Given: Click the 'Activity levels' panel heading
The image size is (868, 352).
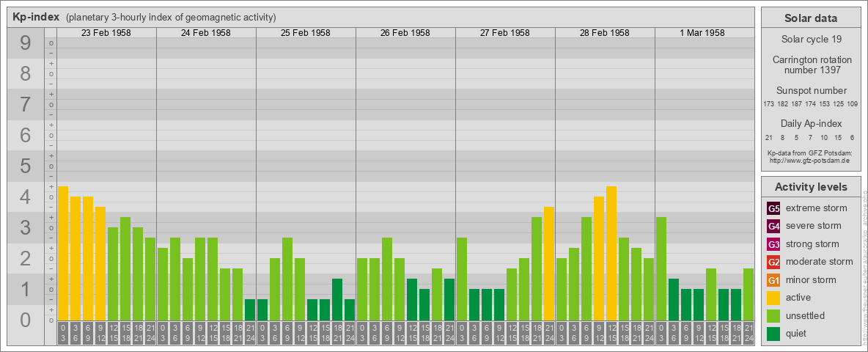Looking at the screenshot, I should (811, 187).
